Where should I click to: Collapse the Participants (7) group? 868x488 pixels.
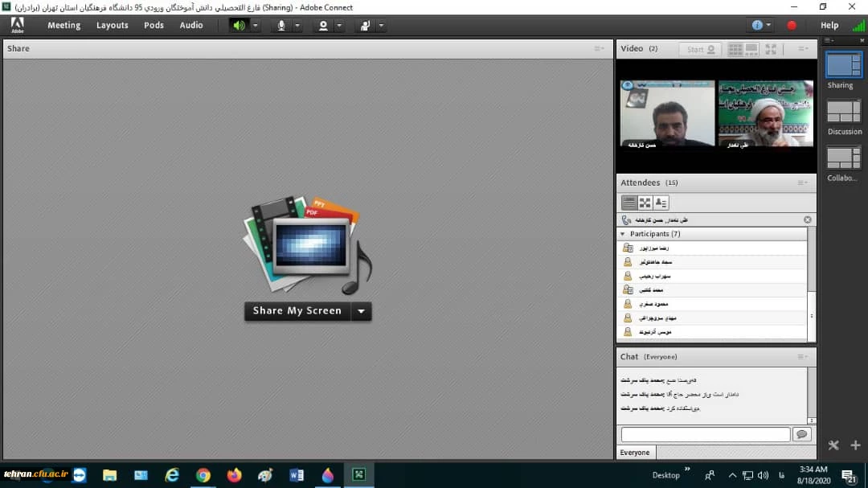coord(622,234)
